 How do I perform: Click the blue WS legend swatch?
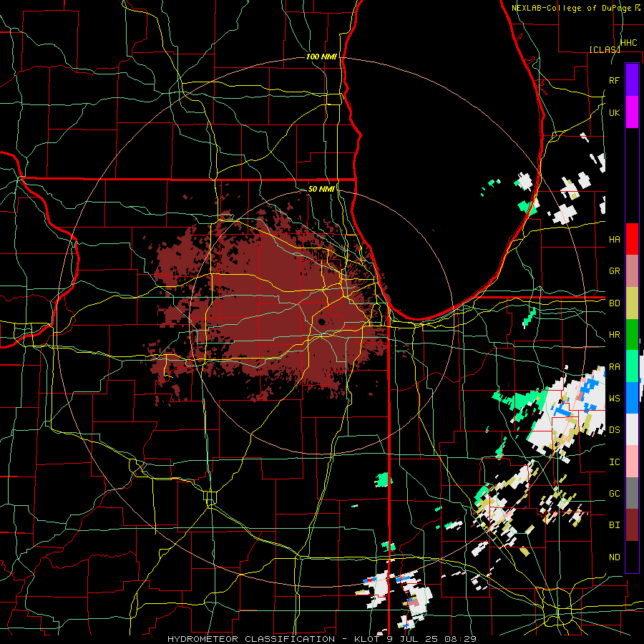tap(632, 398)
